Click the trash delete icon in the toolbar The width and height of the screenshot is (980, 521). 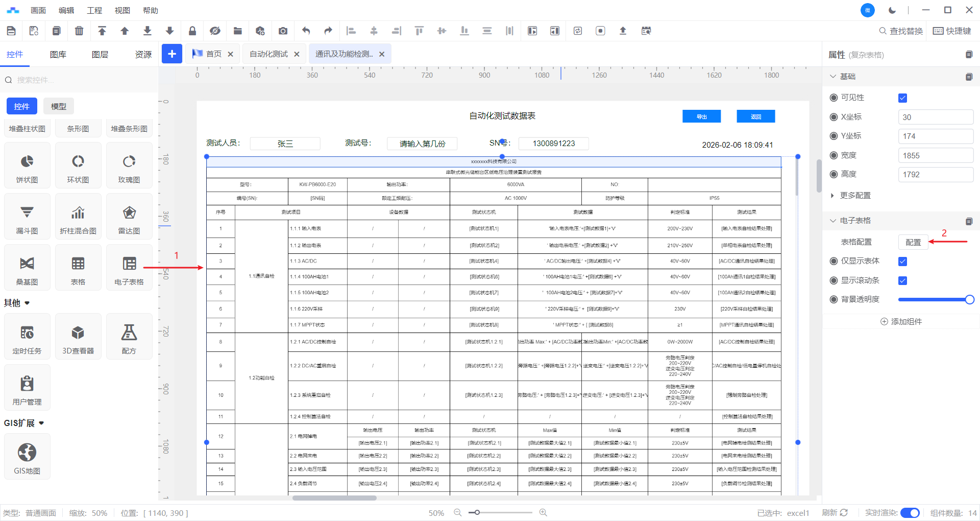[79, 31]
